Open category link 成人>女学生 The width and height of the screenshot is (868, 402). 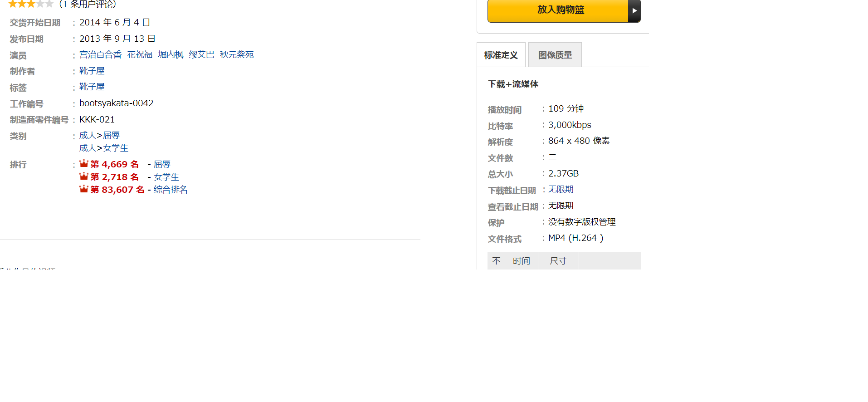[x=104, y=148]
